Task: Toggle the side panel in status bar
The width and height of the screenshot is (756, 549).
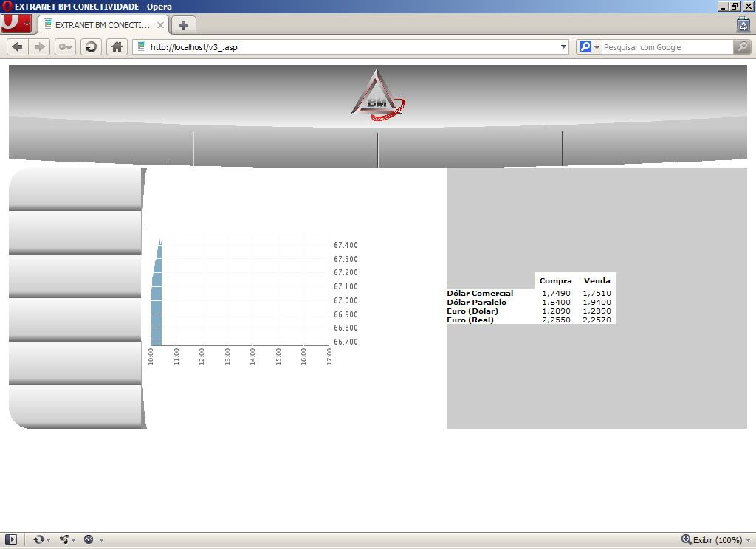Action: pyautogui.click(x=11, y=540)
